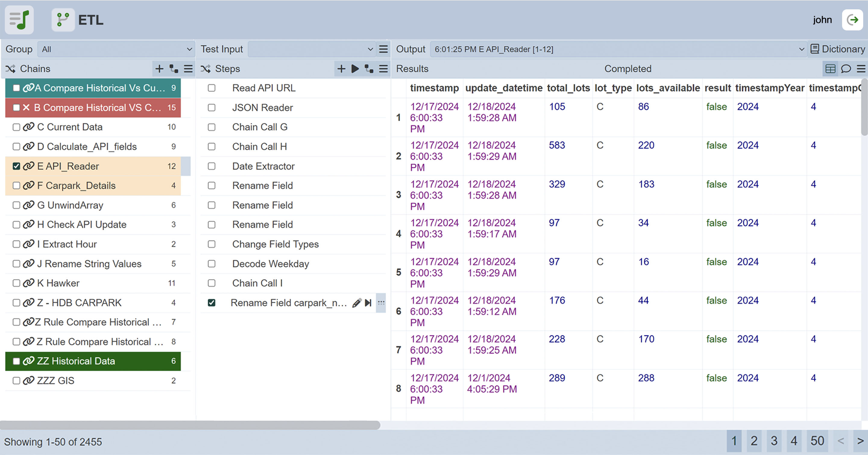Click the horizontal scrollbar thumb
This screenshot has width=868, height=455.
190,425
